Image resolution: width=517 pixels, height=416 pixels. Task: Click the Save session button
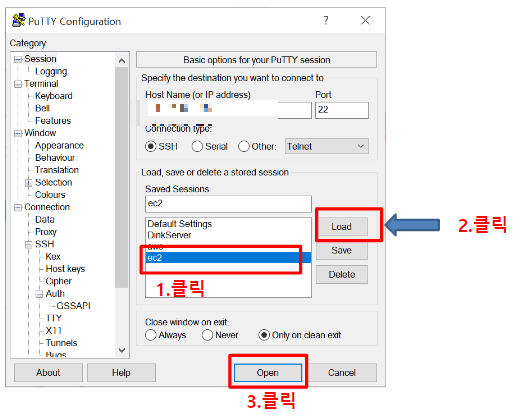click(x=342, y=250)
